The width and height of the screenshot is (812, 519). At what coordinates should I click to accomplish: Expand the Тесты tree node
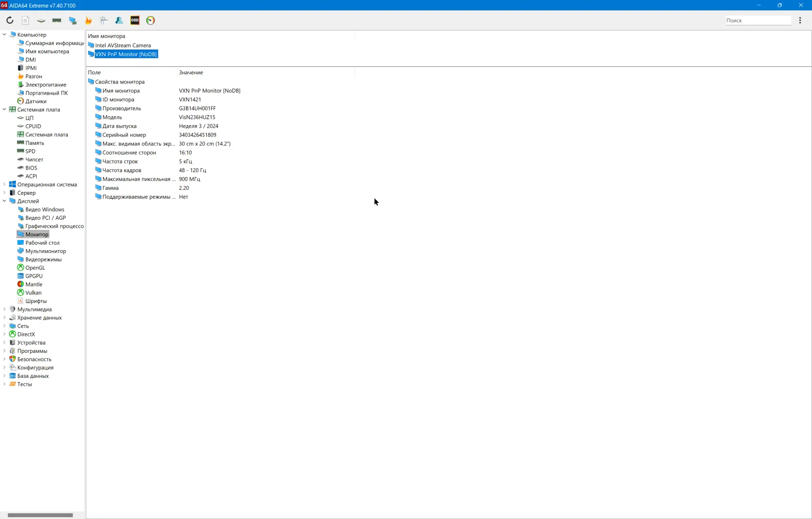pos(4,384)
